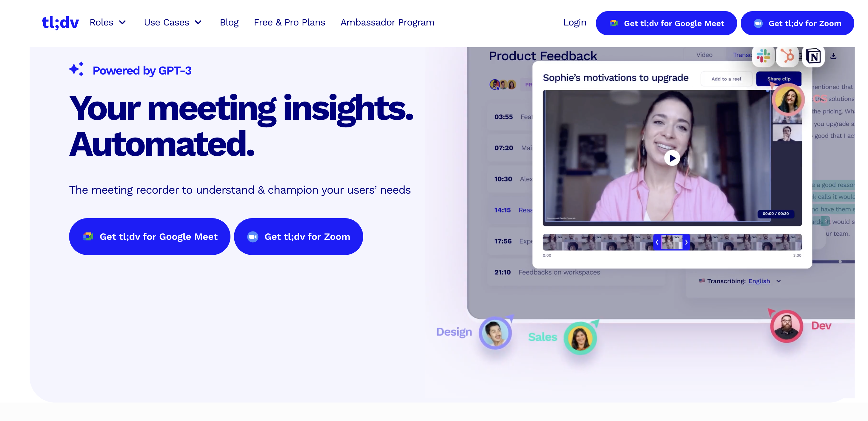
Task: Click the Zoom icon in header button
Action: click(758, 23)
